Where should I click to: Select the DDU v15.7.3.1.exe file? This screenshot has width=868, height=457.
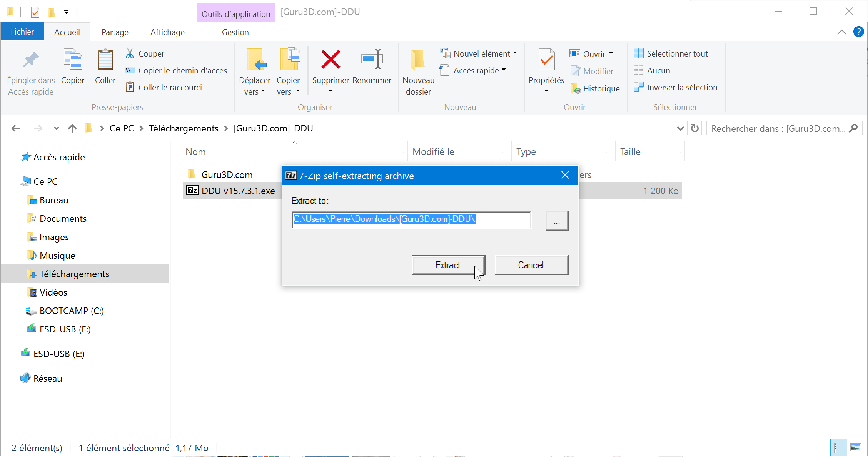pyautogui.click(x=238, y=191)
